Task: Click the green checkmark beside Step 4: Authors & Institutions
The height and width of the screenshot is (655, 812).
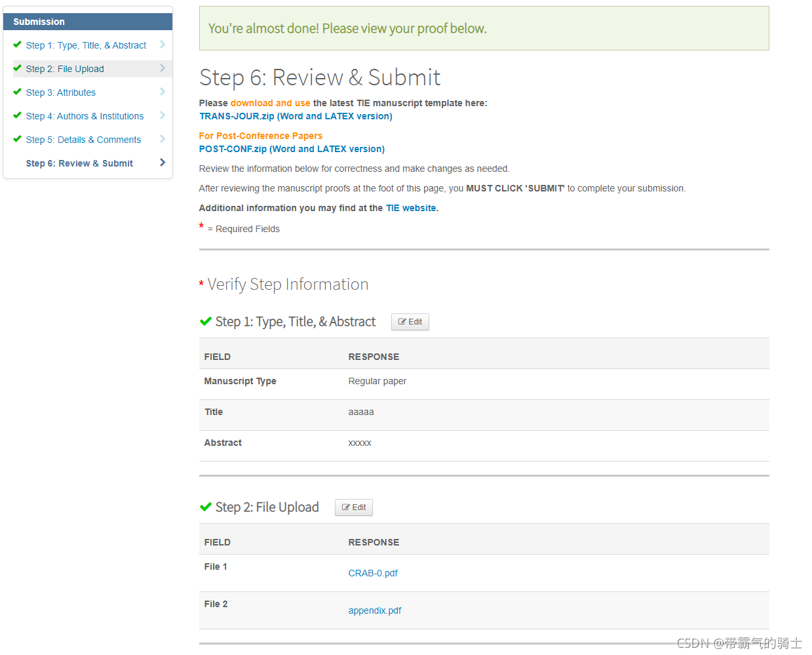Action: coord(17,115)
